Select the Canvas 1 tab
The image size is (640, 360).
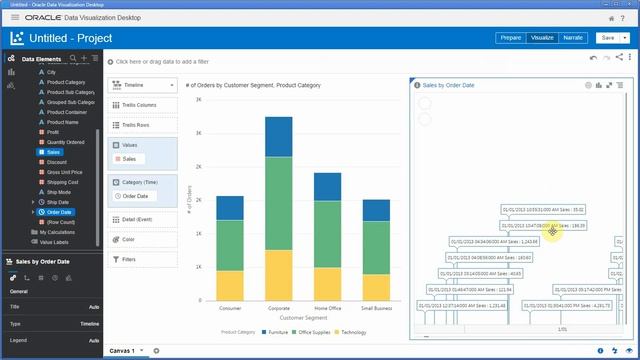tap(122, 351)
